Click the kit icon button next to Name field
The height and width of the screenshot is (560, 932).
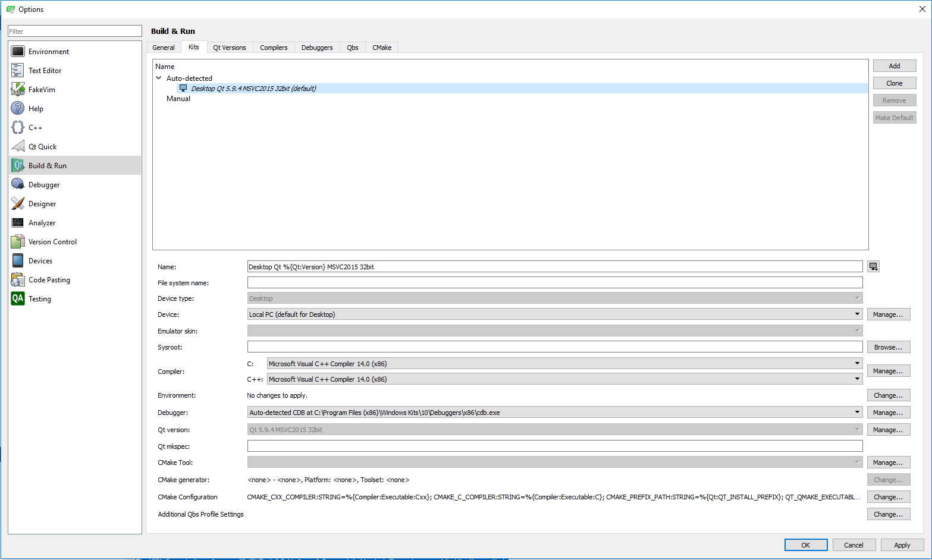[873, 267]
